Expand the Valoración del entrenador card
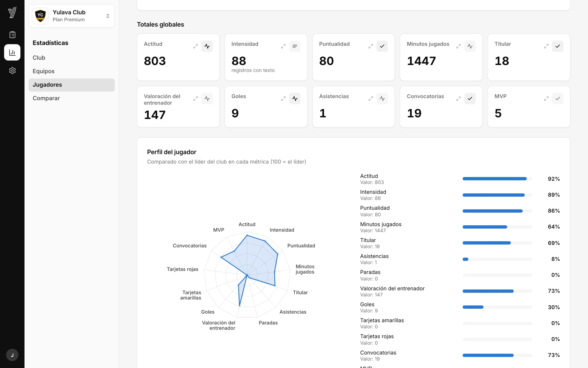 [x=196, y=99]
